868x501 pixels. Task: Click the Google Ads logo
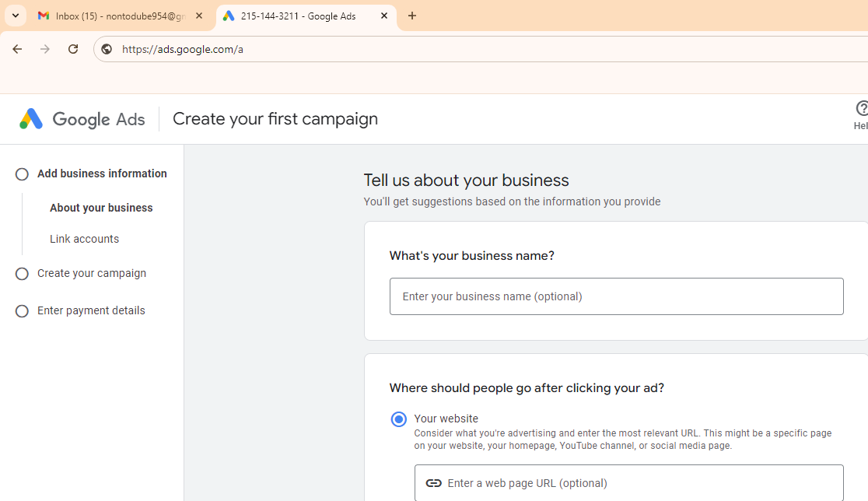[x=82, y=119]
